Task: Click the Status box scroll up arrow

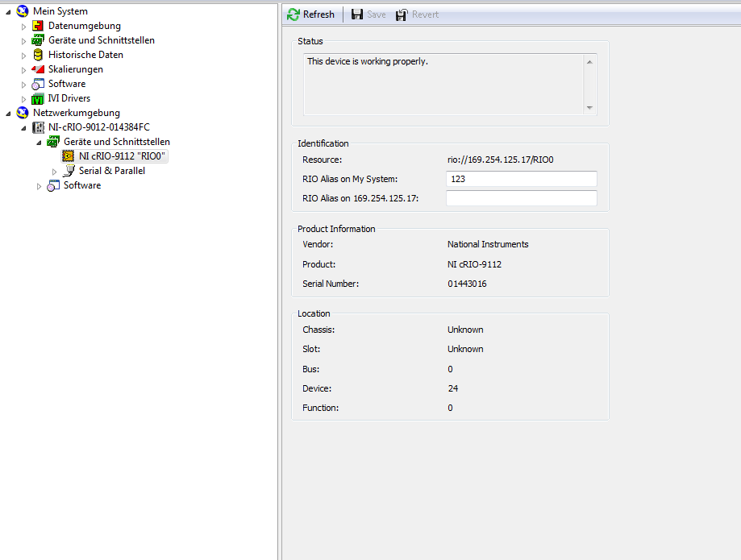Action: tap(589, 62)
